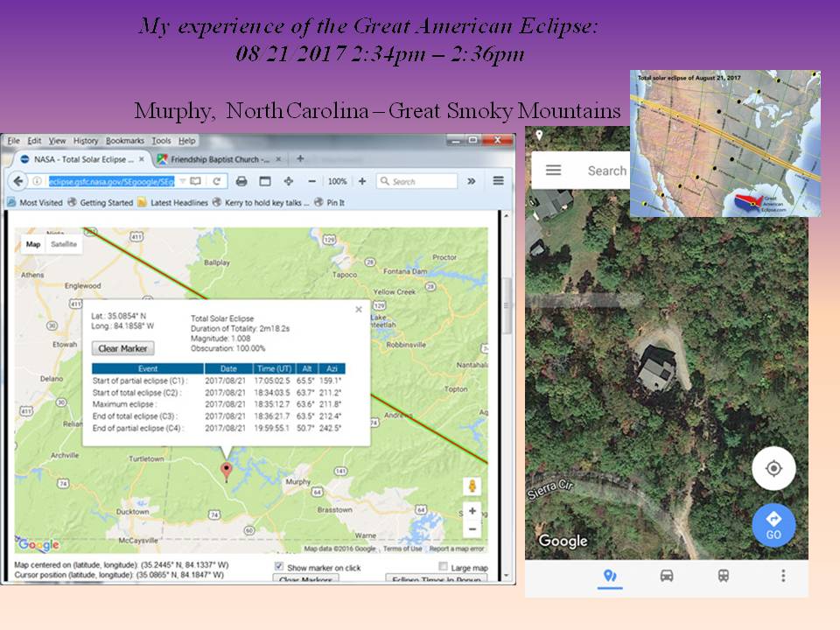Switch to the Friendship Baptist Church tab
The height and width of the screenshot is (630, 840).
[x=214, y=159]
